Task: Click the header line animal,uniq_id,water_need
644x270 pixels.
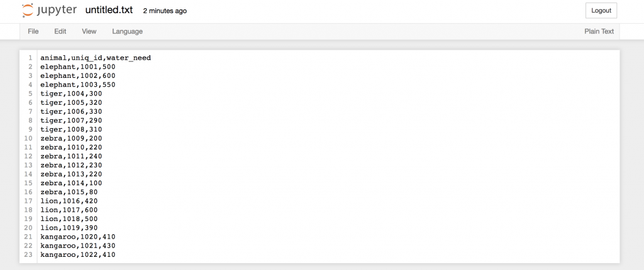Action: [x=96, y=58]
